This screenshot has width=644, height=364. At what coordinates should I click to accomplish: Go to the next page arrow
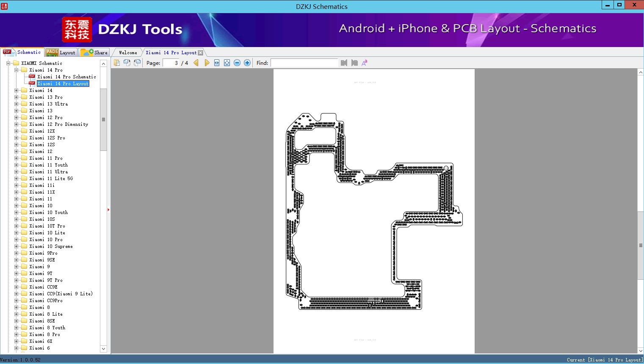(x=207, y=63)
